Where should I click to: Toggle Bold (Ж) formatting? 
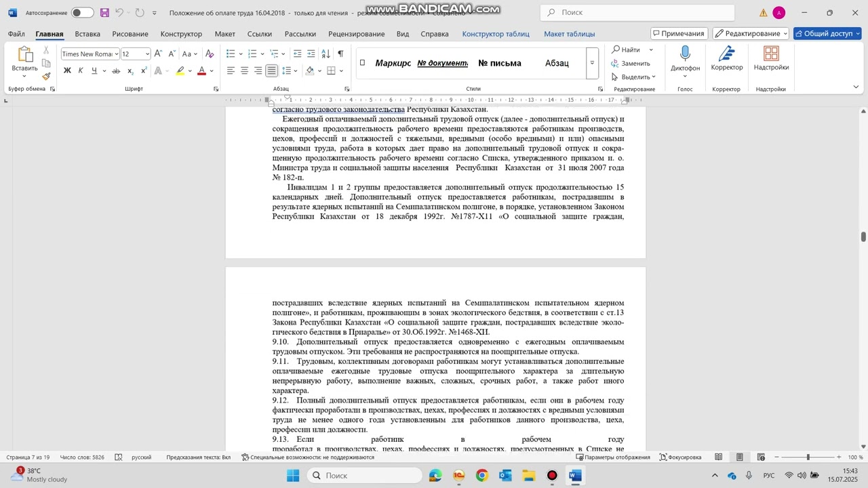point(67,70)
